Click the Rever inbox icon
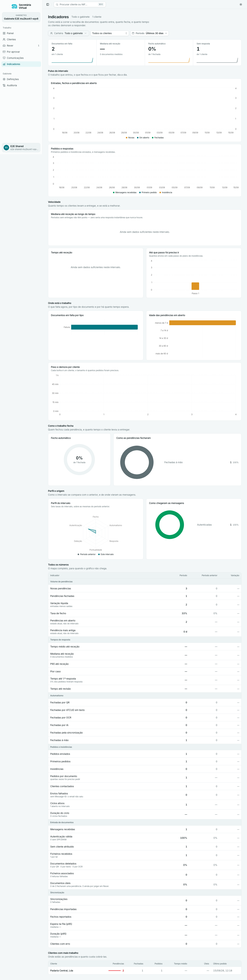 click(4, 46)
